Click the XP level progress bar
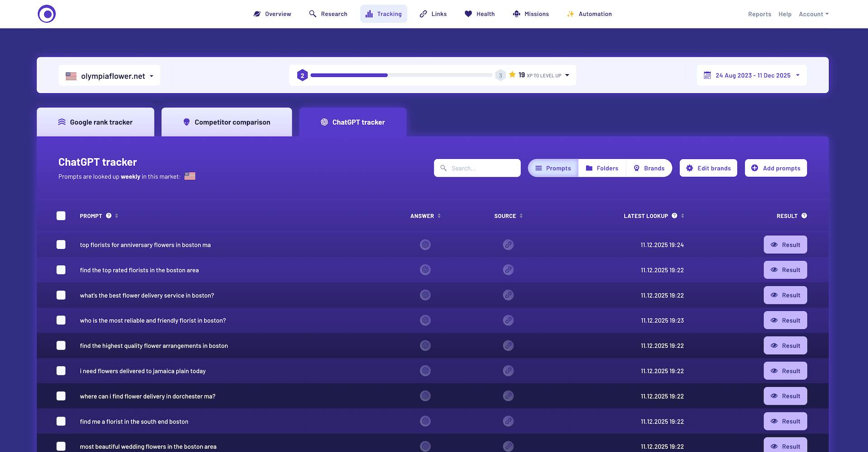 point(401,75)
